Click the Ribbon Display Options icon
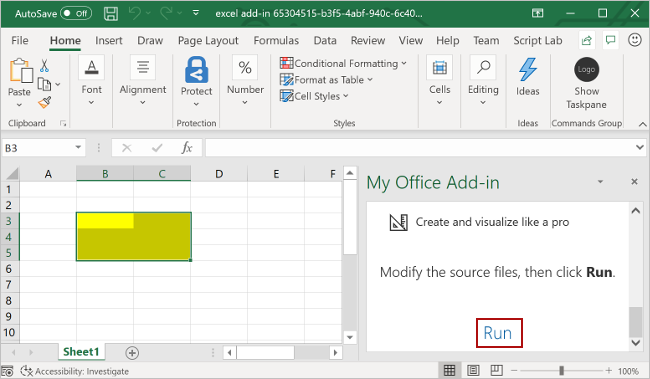The width and height of the screenshot is (650, 379). coord(538,13)
